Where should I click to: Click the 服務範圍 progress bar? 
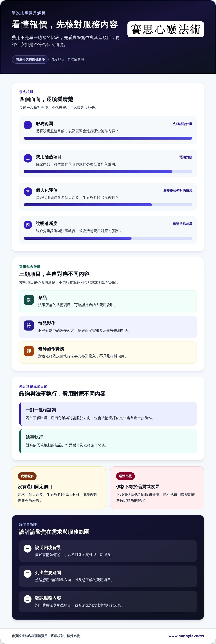point(108,138)
